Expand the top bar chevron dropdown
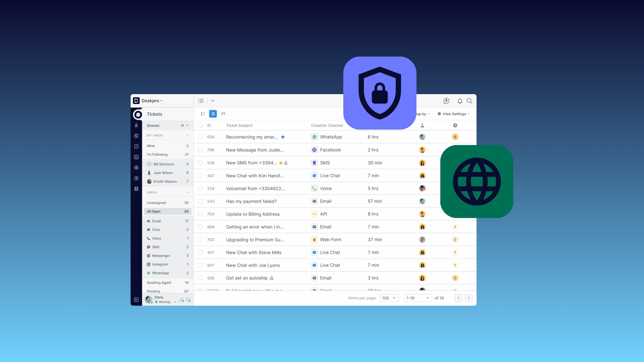644x362 pixels. pyautogui.click(x=213, y=101)
